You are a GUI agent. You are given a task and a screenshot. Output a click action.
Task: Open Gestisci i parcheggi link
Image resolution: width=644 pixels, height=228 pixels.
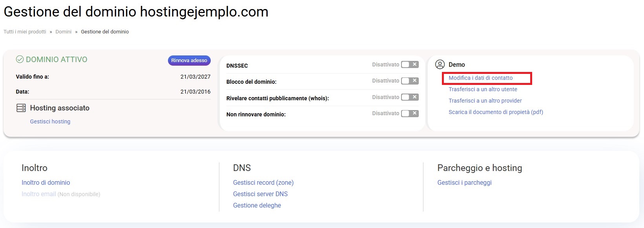click(464, 182)
